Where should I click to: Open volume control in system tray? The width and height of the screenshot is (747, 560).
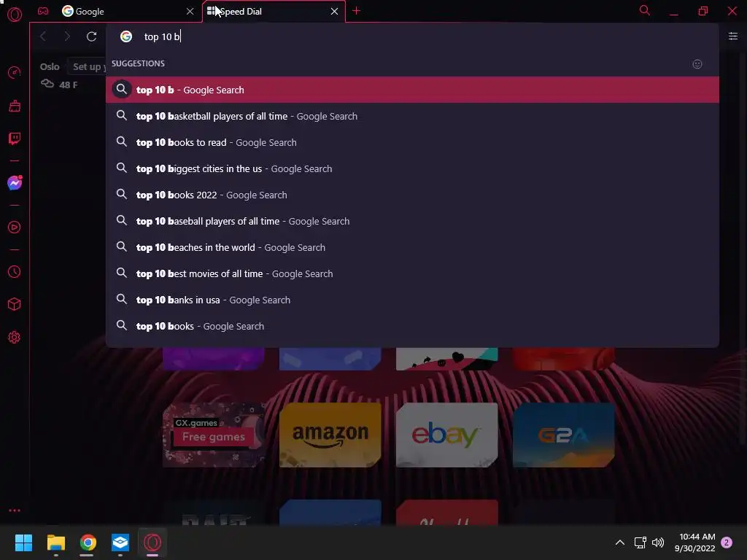(658, 542)
